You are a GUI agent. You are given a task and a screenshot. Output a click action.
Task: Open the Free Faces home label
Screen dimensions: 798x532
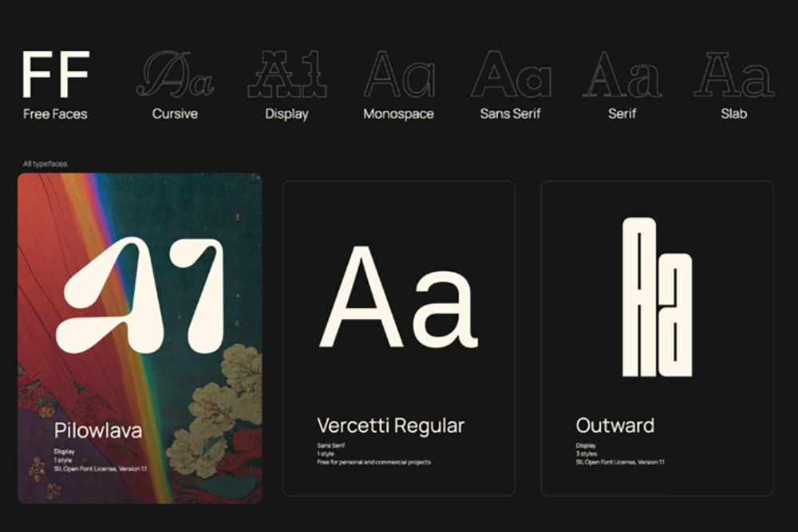coord(55,114)
